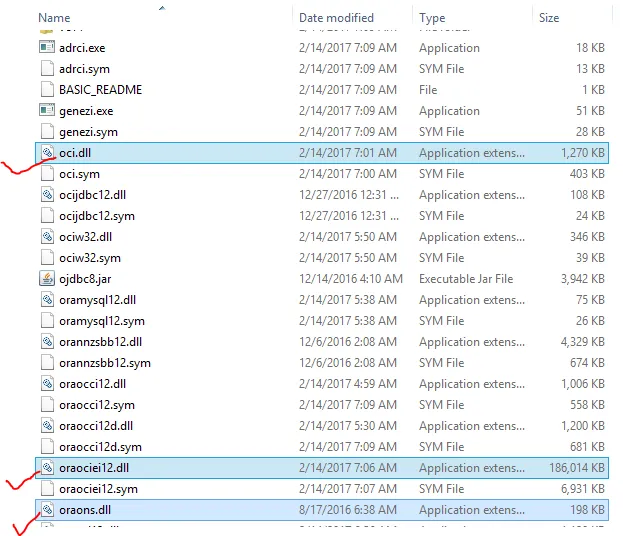Select the file name genezi.exe
The height and width of the screenshot is (536, 623).
pyautogui.click(x=86, y=111)
